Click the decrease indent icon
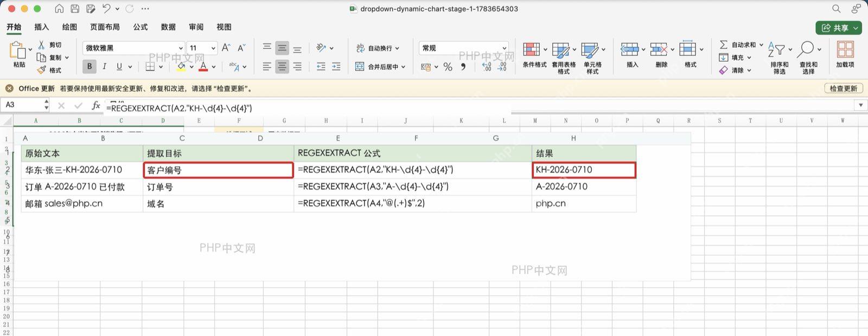The image size is (868, 336). tap(321, 66)
